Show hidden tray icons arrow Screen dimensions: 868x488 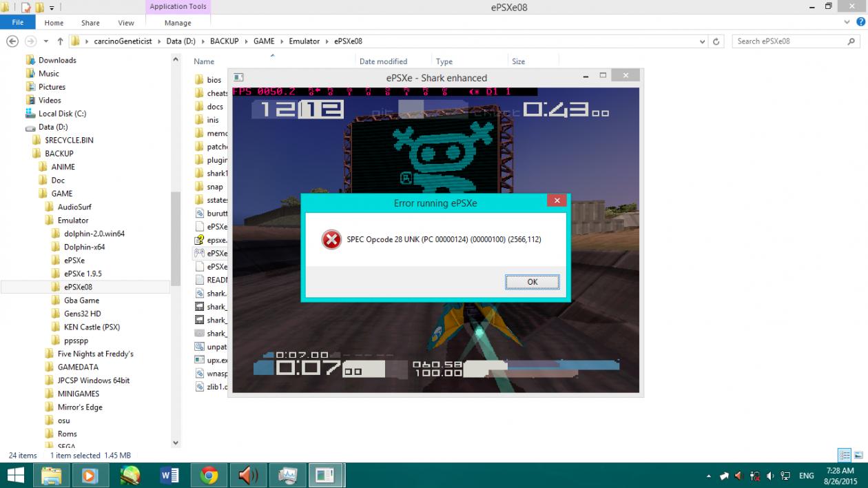[709, 476]
